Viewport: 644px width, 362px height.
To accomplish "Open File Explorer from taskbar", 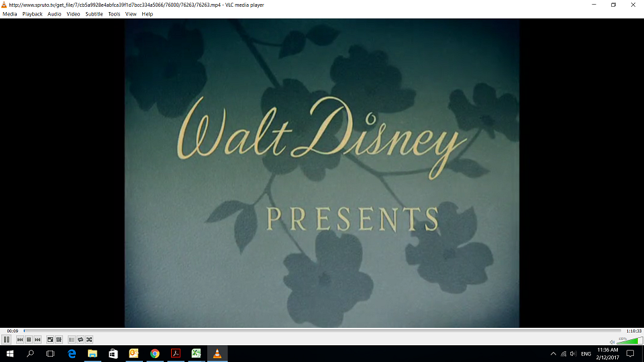I will [93, 353].
